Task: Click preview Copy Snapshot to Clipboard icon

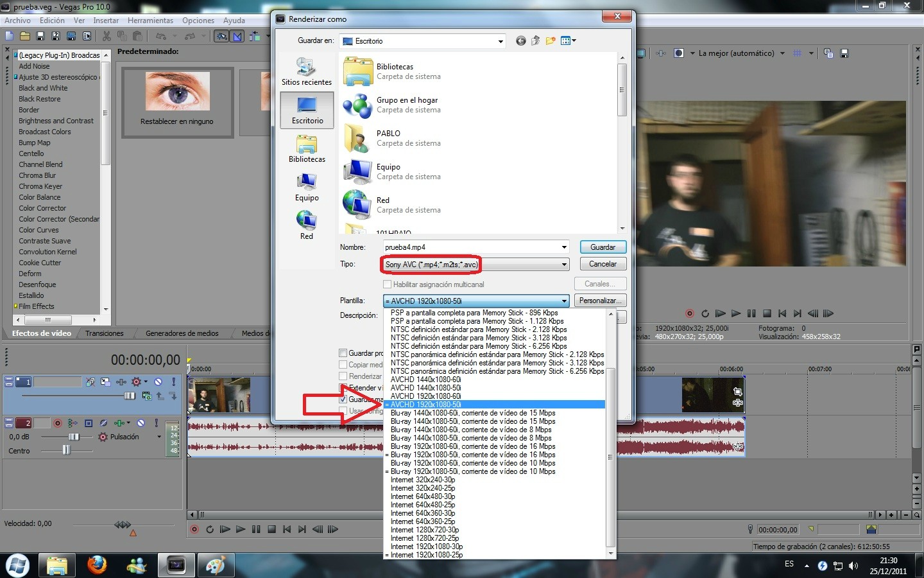Action: tap(828, 53)
